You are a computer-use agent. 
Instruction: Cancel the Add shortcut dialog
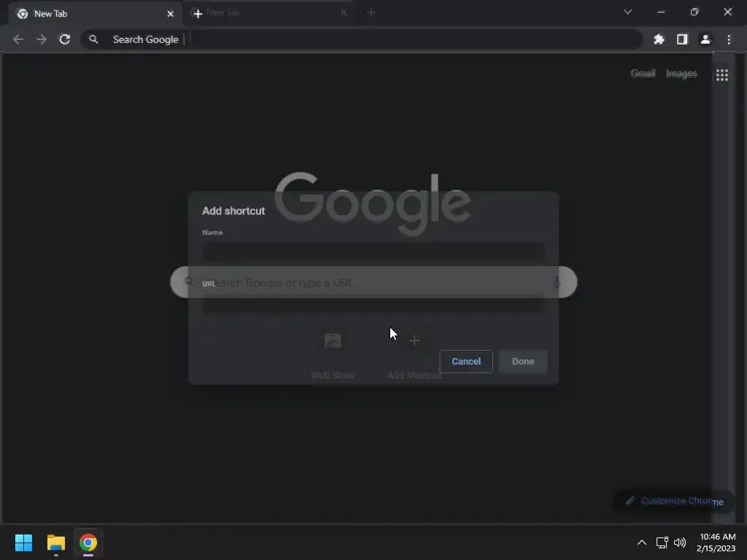coord(466,362)
